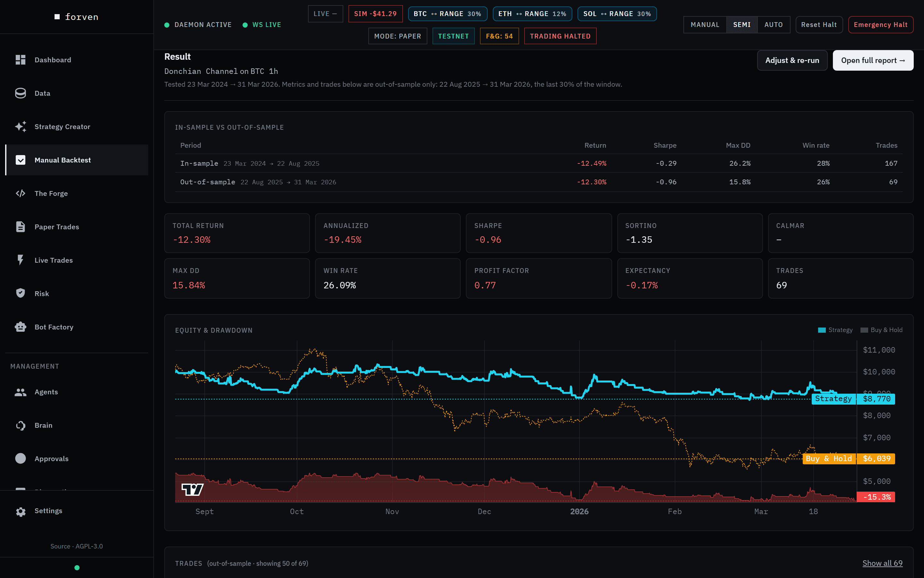This screenshot has height=578, width=924.
Task: Open Strategy Creator page label
Action: pos(62,127)
